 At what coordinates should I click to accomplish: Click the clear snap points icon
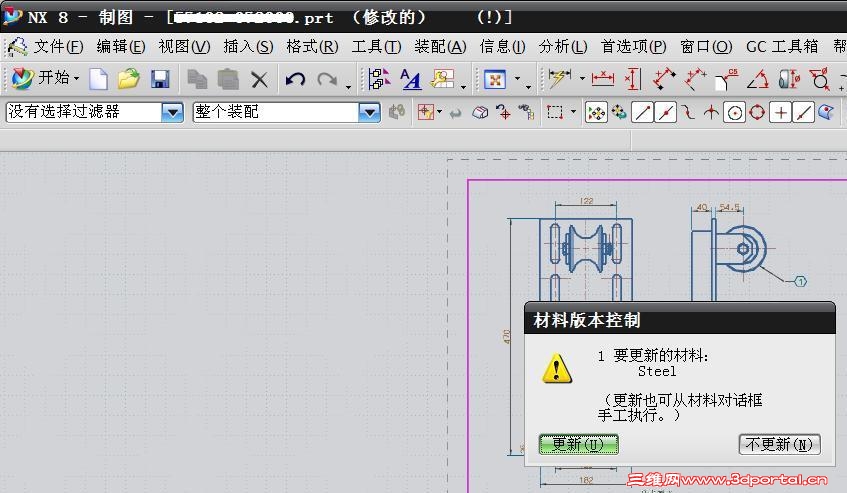click(x=619, y=112)
